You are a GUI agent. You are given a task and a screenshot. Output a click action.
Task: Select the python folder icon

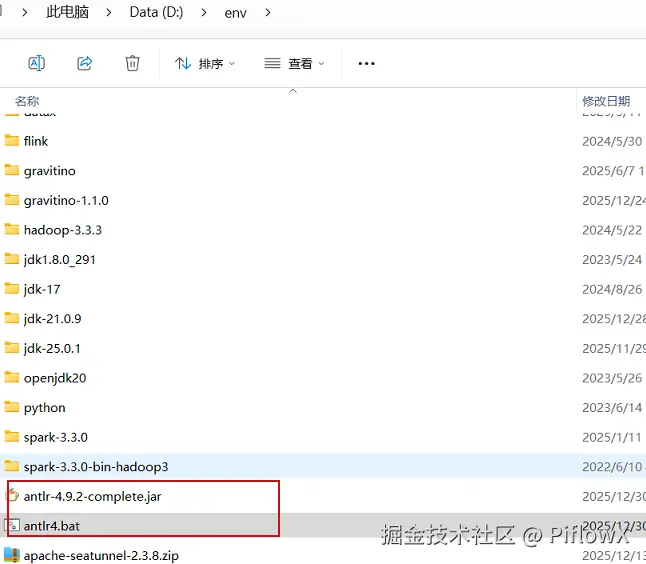tap(12, 407)
